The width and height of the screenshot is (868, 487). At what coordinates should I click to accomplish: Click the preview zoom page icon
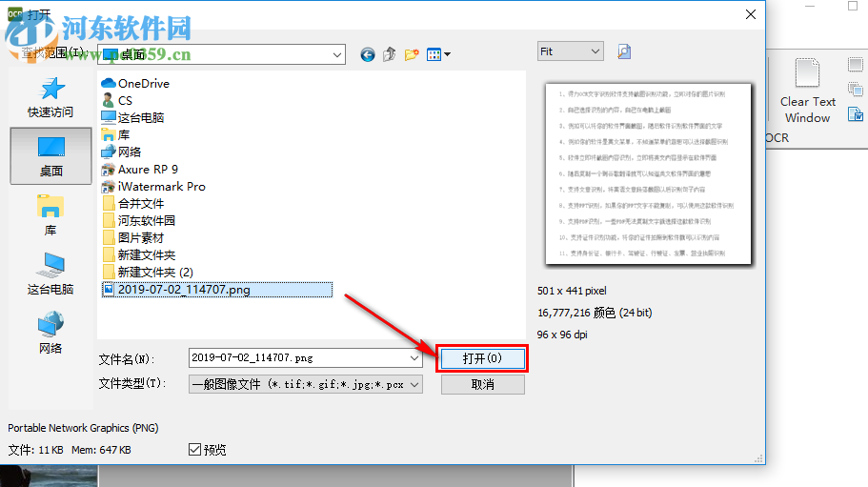pyautogui.click(x=624, y=51)
